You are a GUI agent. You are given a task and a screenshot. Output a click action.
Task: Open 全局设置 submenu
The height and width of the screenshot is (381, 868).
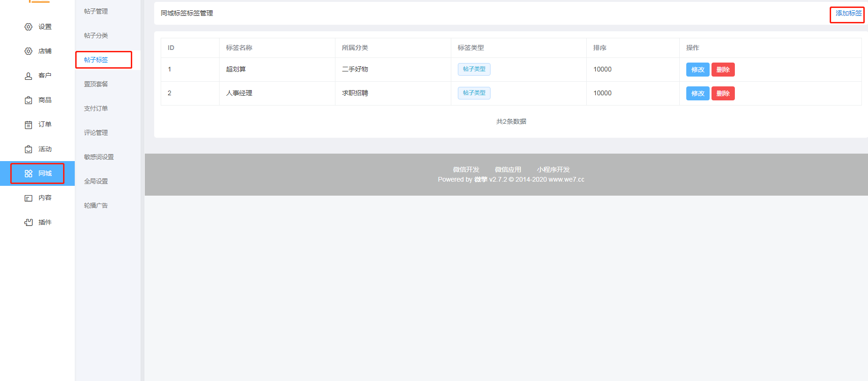tap(96, 181)
